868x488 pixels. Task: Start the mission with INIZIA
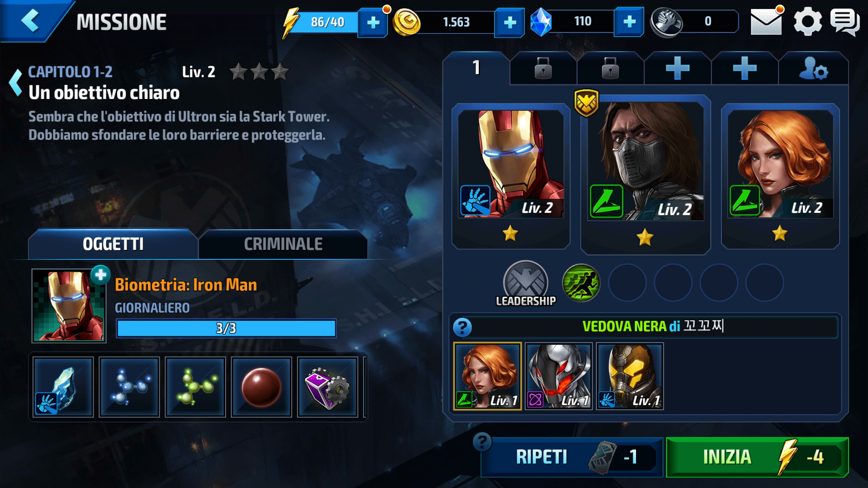pos(757,457)
